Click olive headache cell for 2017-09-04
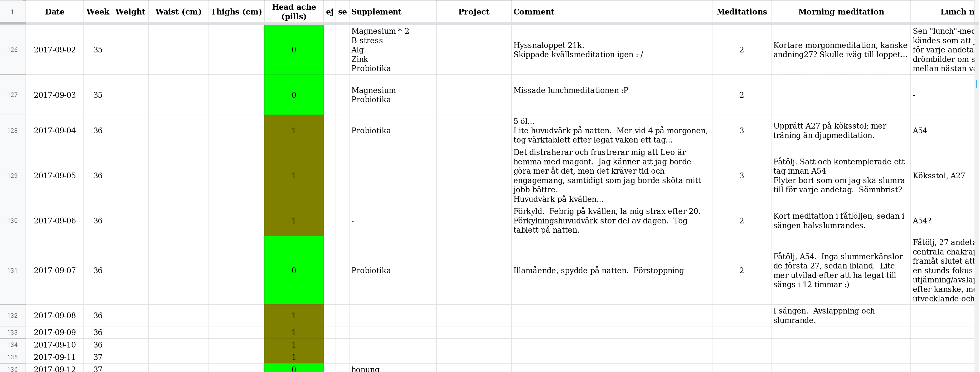 coord(294,130)
